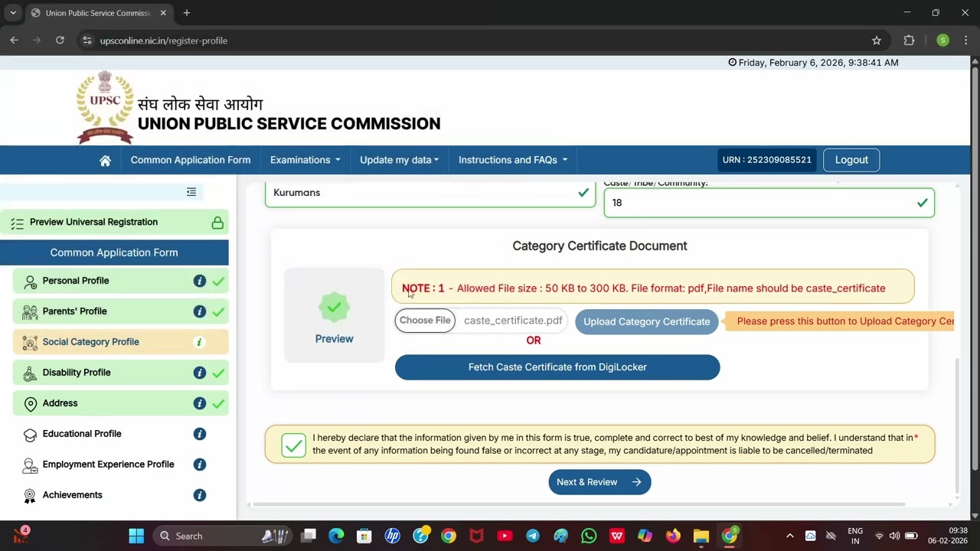Image resolution: width=980 pixels, height=551 pixels.
Task: Click the Windows taskbar search box
Action: (224, 536)
